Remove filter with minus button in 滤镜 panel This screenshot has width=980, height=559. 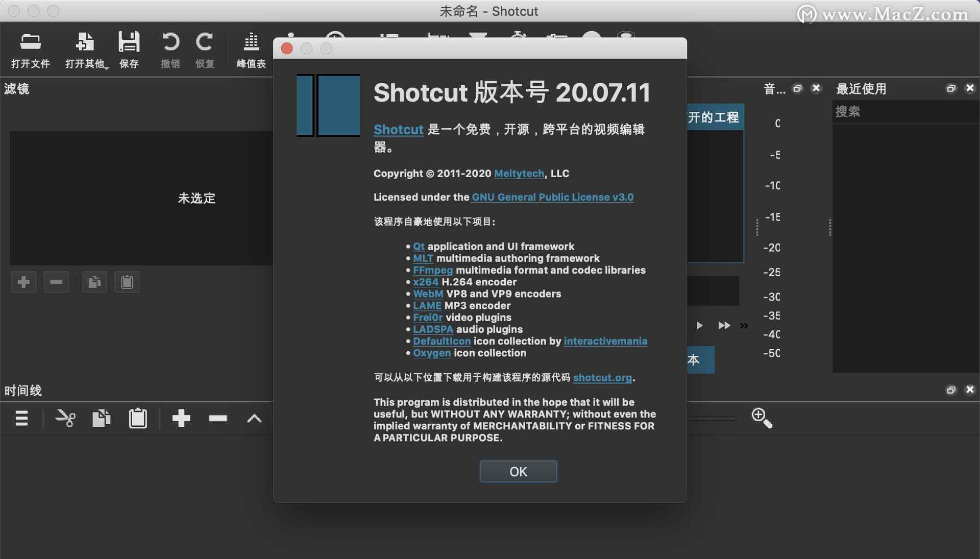point(56,282)
